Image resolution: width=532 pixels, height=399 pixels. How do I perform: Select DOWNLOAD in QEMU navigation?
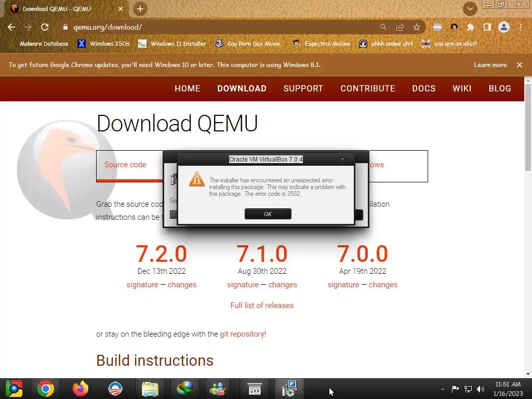pyautogui.click(x=242, y=88)
